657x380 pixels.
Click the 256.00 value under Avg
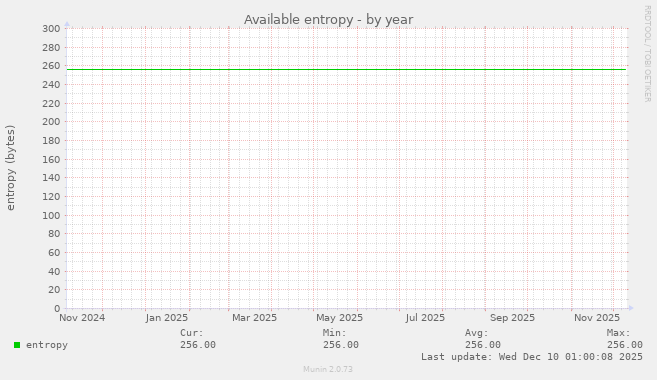(483, 345)
